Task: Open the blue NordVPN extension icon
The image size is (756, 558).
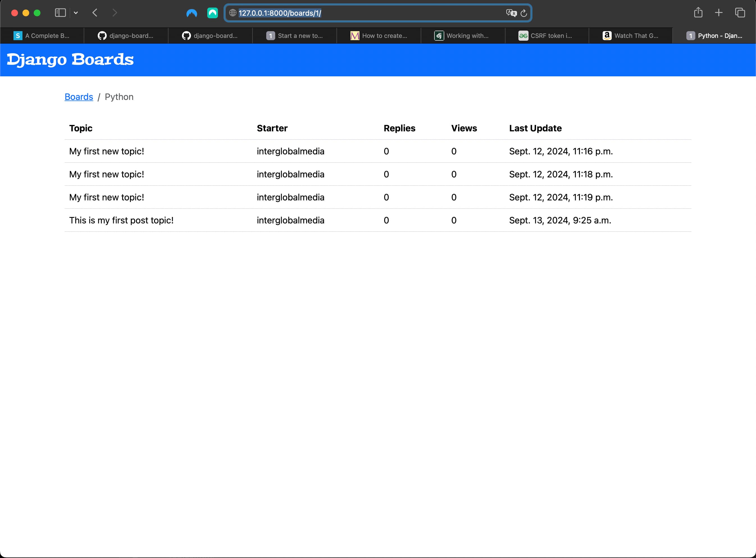Action: pyautogui.click(x=192, y=13)
